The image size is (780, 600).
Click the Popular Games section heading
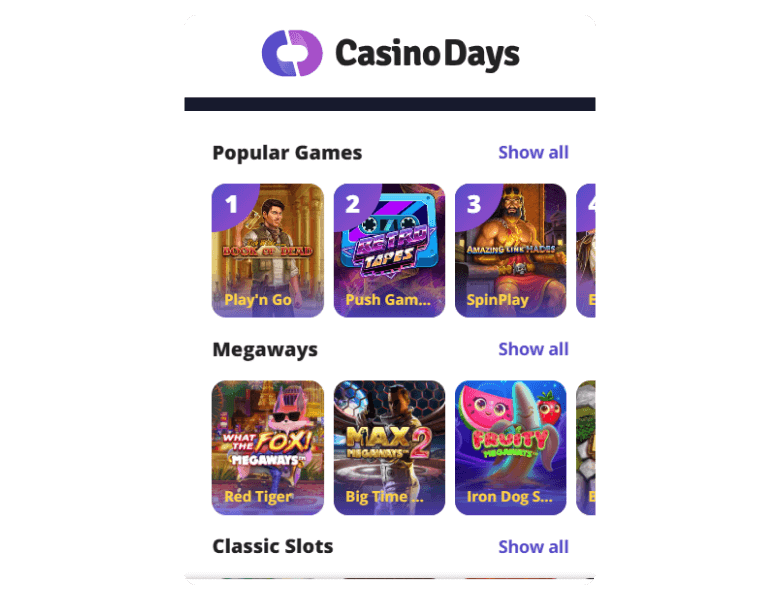pyautogui.click(x=287, y=153)
